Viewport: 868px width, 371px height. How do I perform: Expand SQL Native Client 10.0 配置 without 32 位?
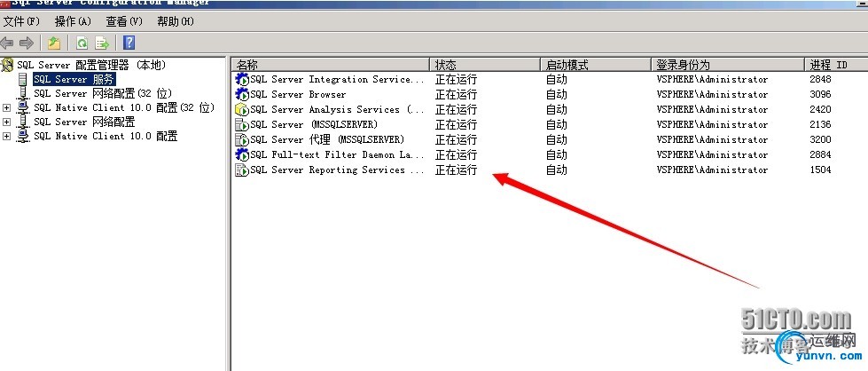point(6,136)
